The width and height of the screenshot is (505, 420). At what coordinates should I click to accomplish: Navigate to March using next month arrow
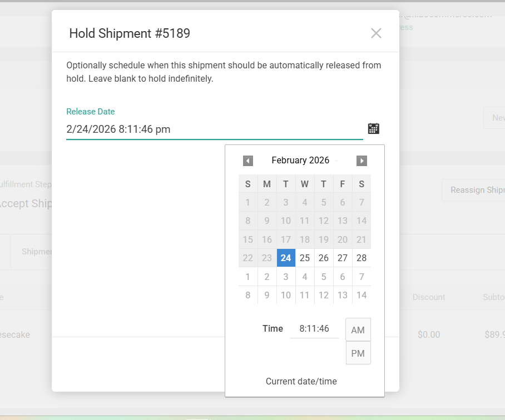362,161
